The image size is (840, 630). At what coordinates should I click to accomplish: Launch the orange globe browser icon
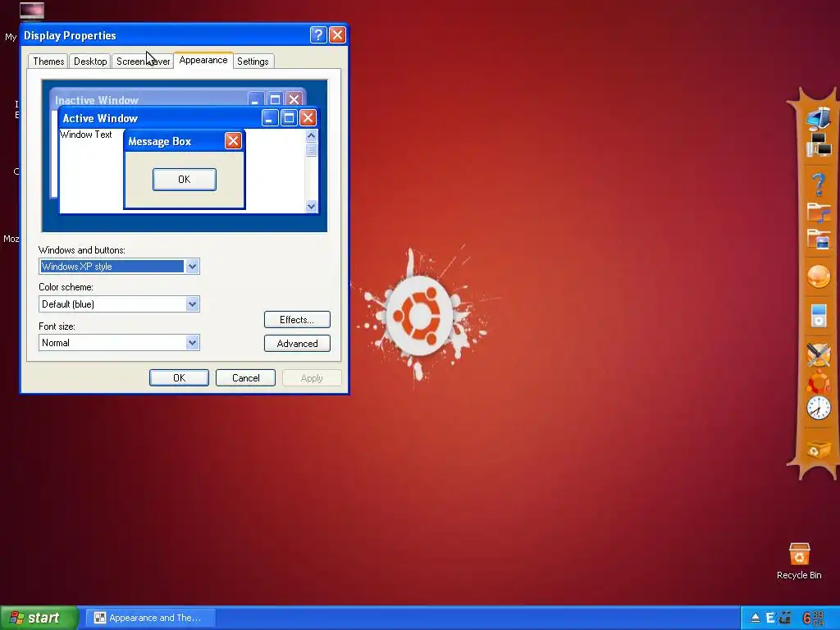(818, 277)
